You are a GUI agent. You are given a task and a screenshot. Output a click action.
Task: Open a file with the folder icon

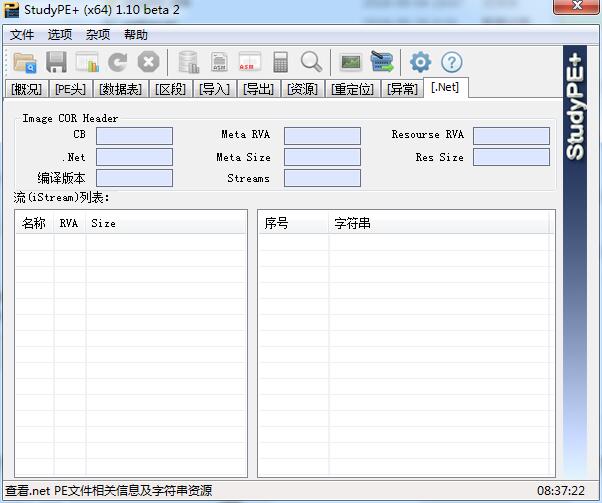(25, 63)
